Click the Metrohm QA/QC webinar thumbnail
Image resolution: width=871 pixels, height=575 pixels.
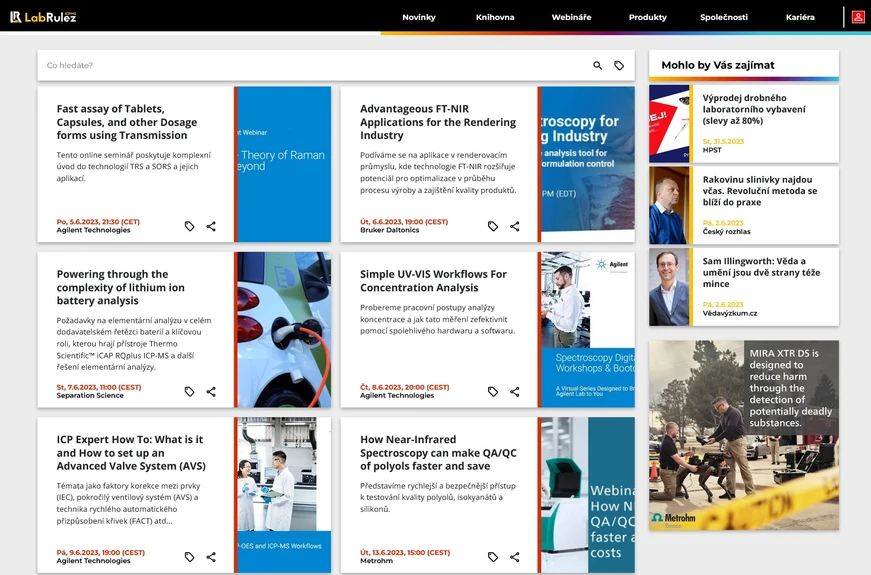(588, 495)
